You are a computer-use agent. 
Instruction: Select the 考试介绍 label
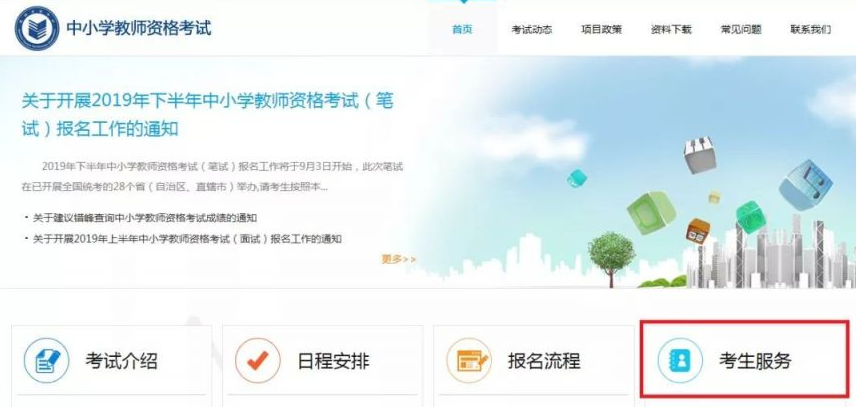click(x=121, y=361)
